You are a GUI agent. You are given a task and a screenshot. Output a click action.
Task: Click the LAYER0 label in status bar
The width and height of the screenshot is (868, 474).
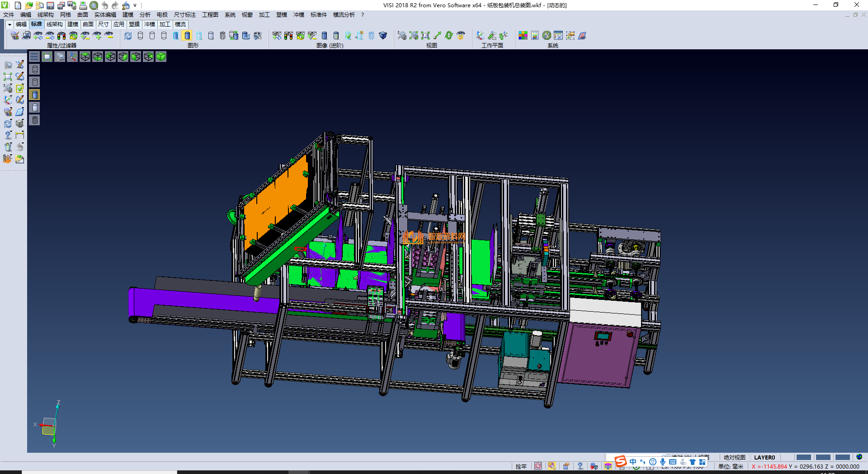pos(764,457)
